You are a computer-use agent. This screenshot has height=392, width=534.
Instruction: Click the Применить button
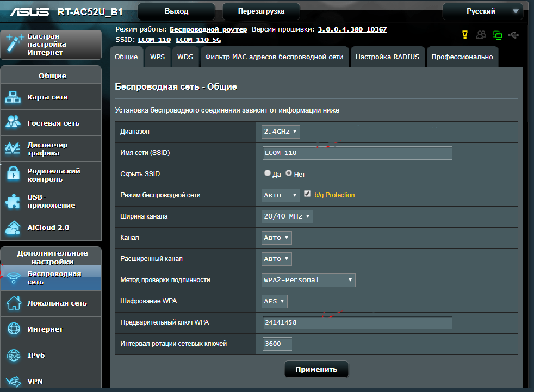pos(316,370)
